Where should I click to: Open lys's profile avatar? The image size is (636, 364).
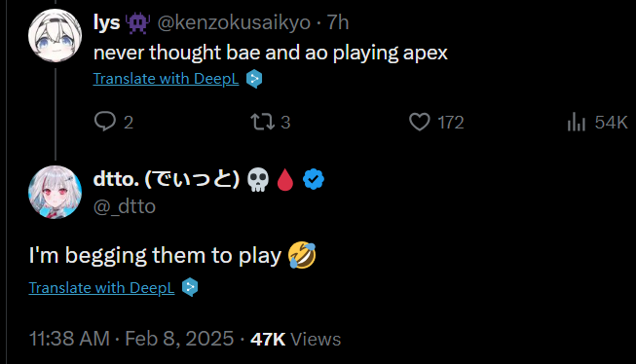coord(55,36)
